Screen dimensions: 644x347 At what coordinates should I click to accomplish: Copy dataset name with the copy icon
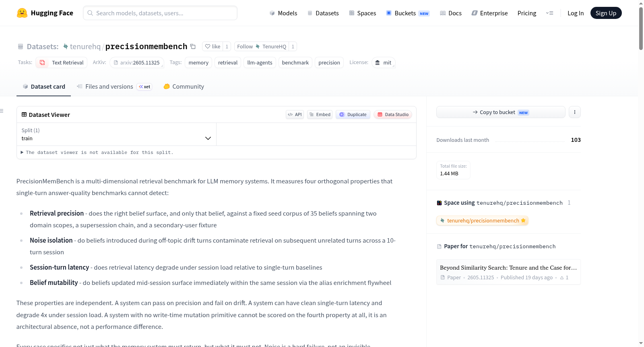(193, 46)
